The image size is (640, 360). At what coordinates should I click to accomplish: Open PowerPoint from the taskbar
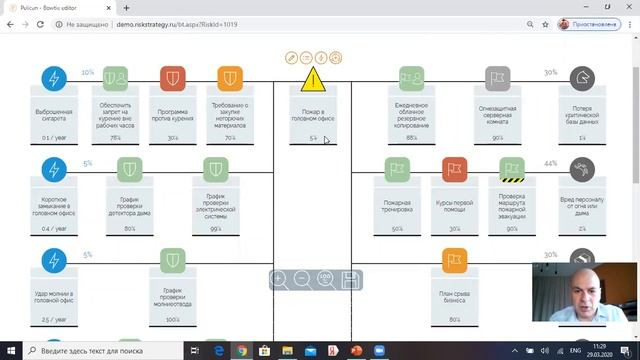click(356, 351)
